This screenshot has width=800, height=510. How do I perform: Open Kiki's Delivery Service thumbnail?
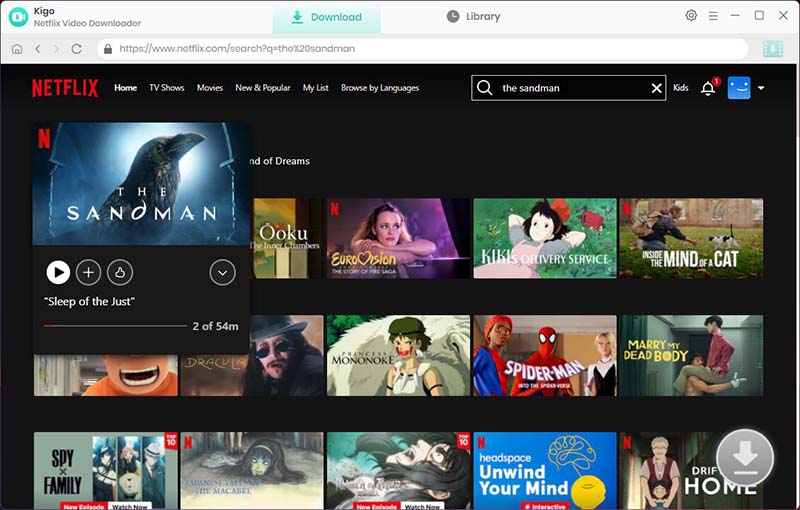tap(545, 238)
